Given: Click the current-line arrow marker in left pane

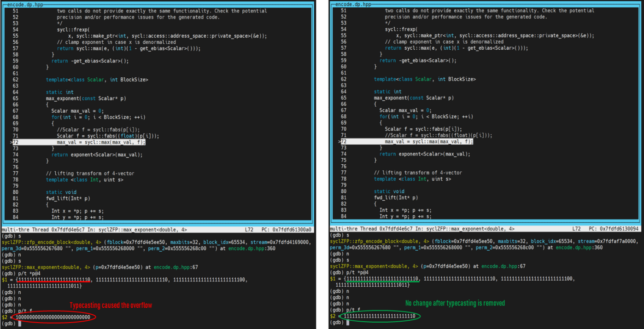Looking at the screenshot, I should (x=11, y=142).
